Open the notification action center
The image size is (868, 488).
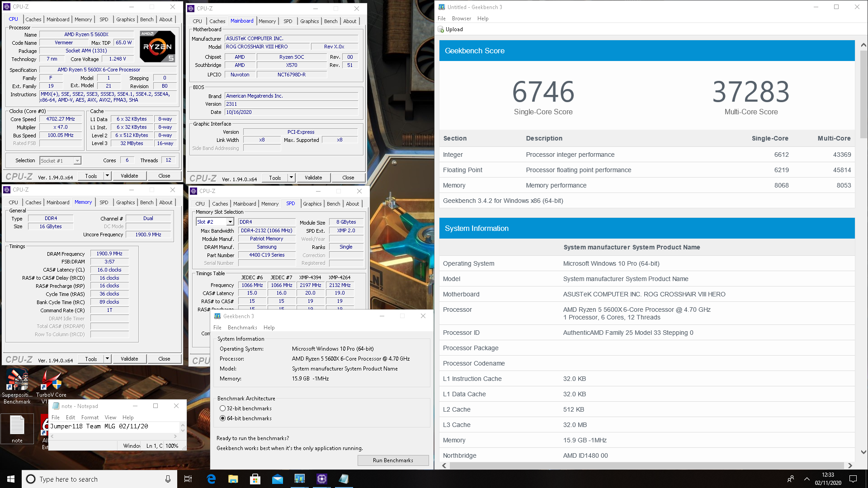click(x=853, y=479)
